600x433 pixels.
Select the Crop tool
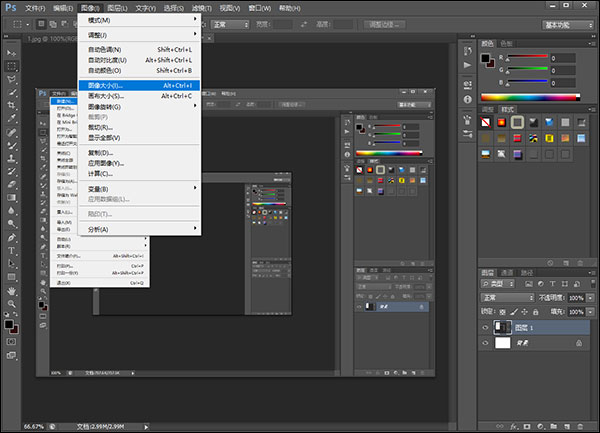click(12, 105)
